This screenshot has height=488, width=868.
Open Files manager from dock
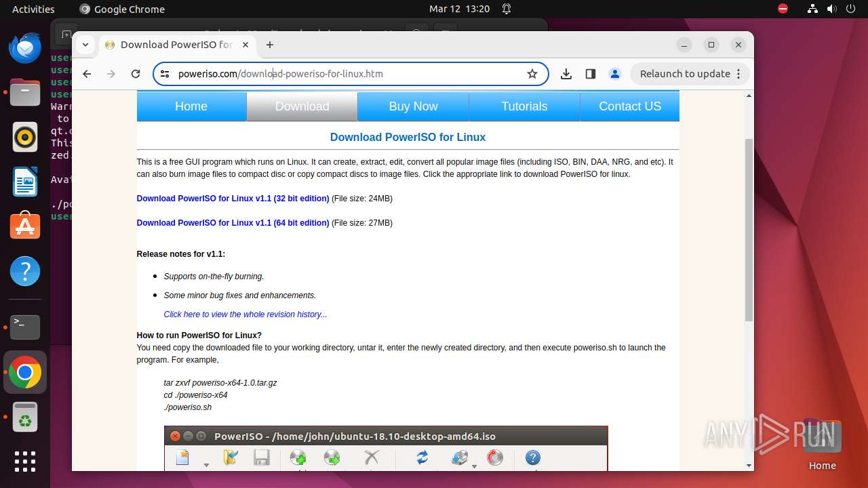[25, 92]
